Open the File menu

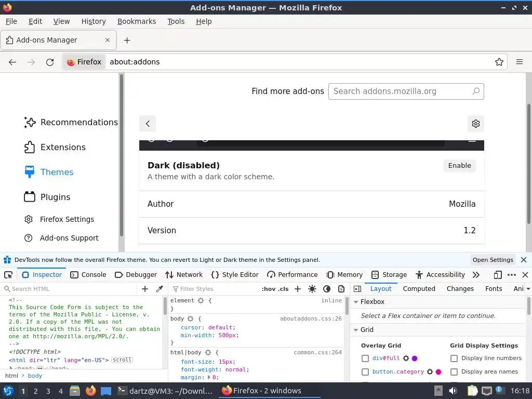[11, 21]
